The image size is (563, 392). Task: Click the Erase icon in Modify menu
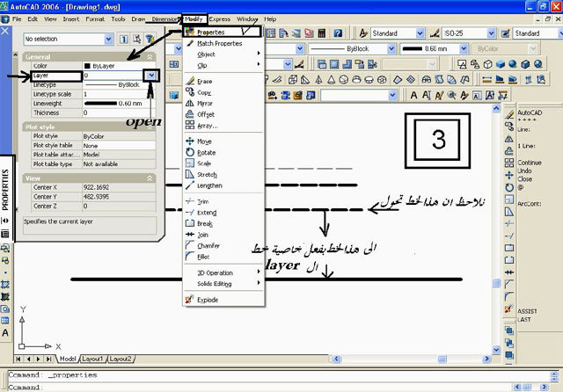point(190,81)
